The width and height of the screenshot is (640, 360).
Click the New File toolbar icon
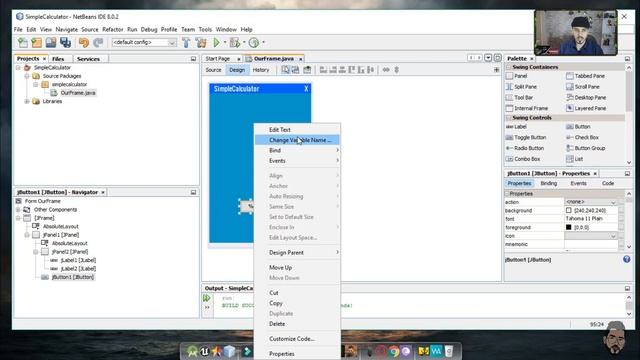[x=23, y=42]
